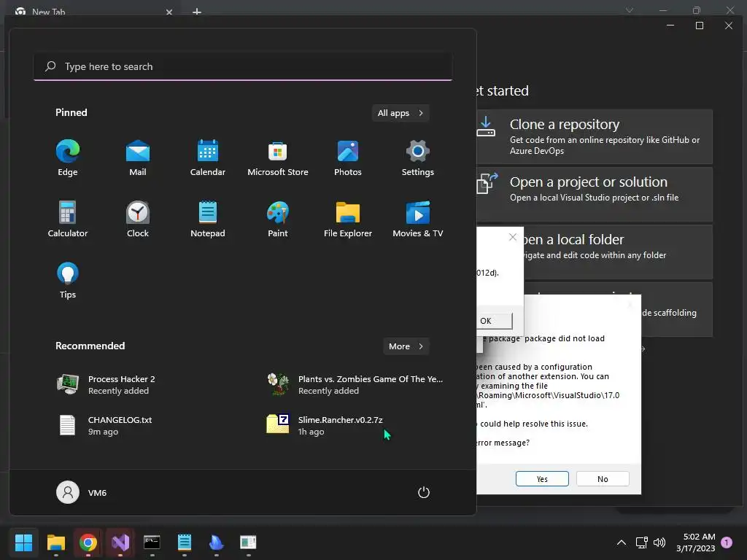Launch the Photos app

pos(348,158)
